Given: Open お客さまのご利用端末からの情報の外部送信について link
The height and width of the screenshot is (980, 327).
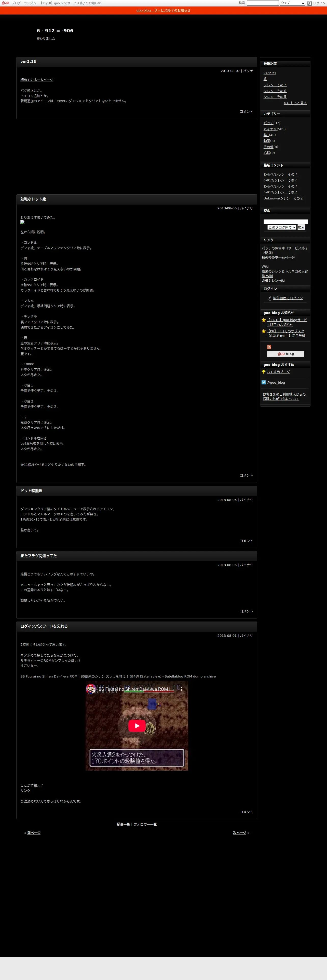Looking at the screenshot, I should point(284,396).
